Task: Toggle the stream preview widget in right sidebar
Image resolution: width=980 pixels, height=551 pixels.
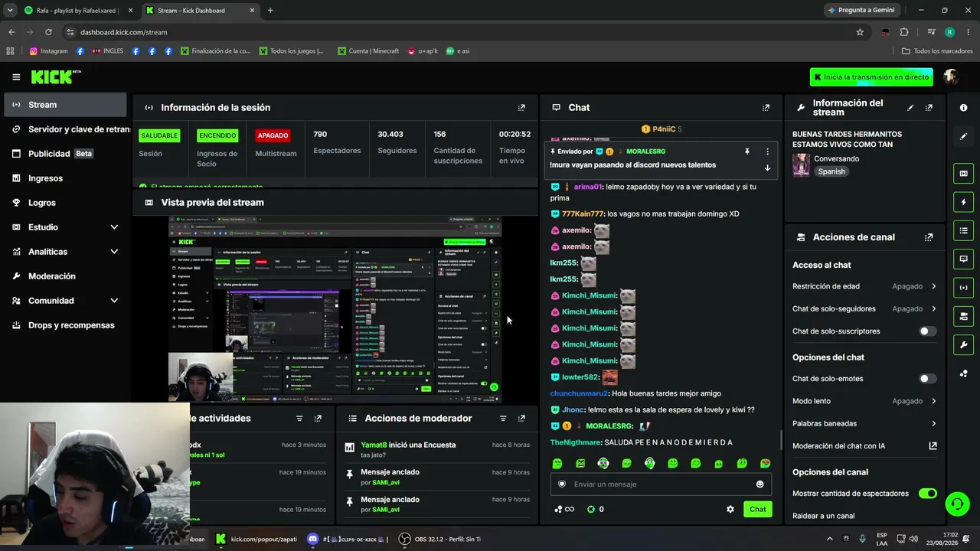Action: click(963, 174)
